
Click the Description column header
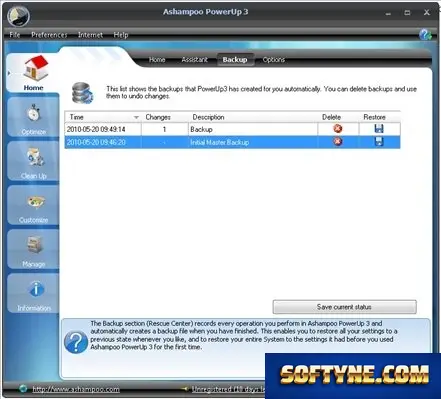point(208,117)
